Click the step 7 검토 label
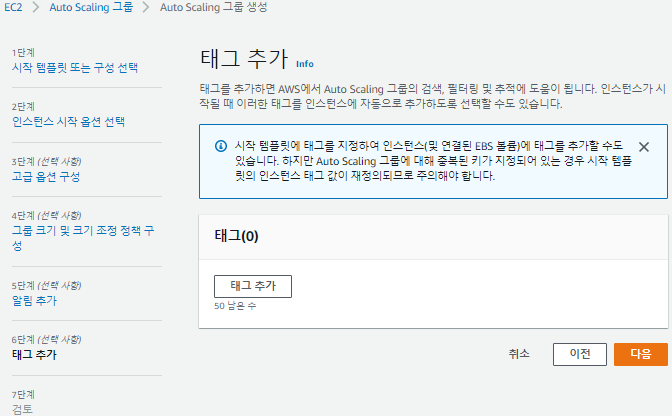This screenshot has width=672, height=416. point(22,409)
